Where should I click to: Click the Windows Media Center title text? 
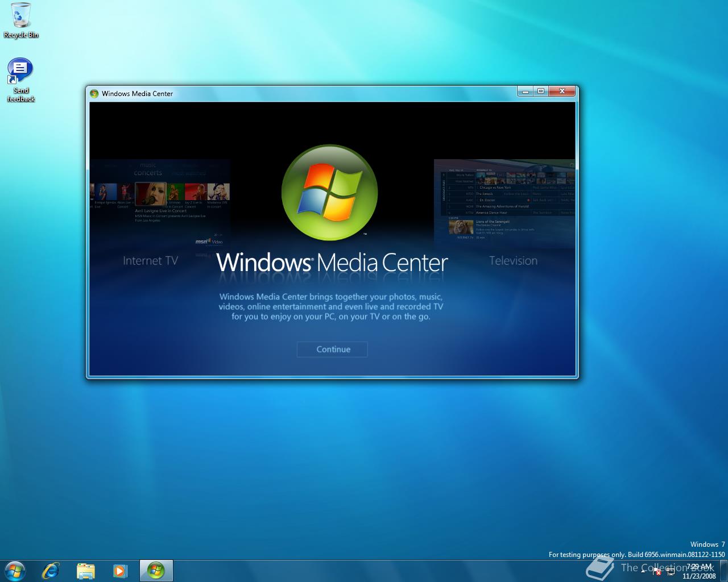pyautogui.click(x=137, y=94)
